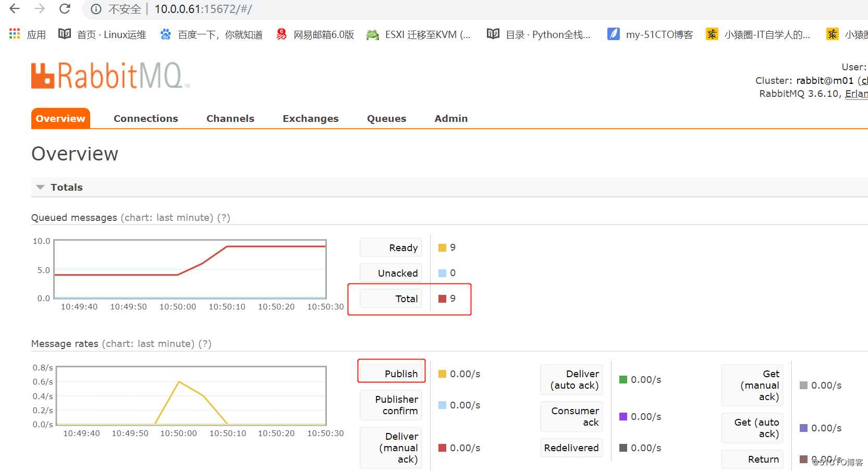The height and width of the screenshot is (471, 868).
Task: Click the Erlang version link
Action: tap(856, 94)
